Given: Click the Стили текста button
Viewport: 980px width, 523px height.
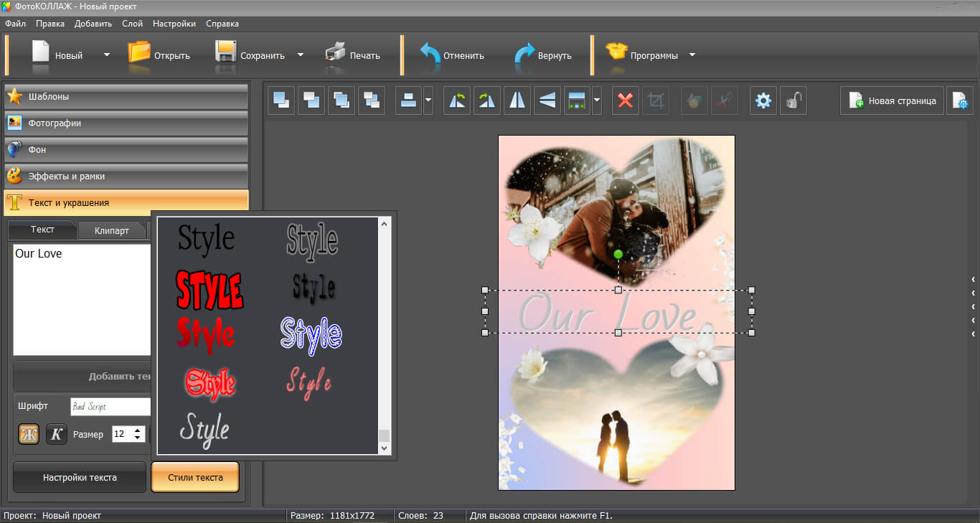Looking at the screenshot, I should click(x=195, y=477).
